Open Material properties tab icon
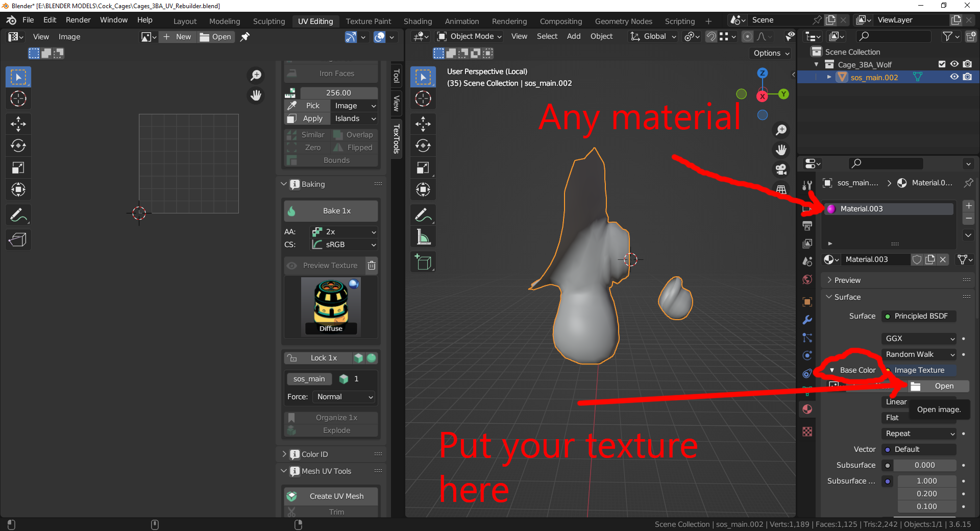 click(x=807, y=409)
